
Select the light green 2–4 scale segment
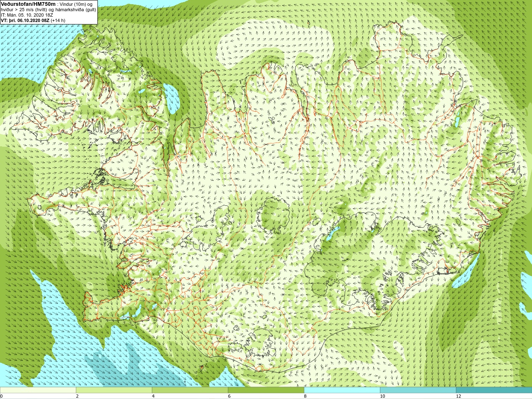tap(114, 390)
